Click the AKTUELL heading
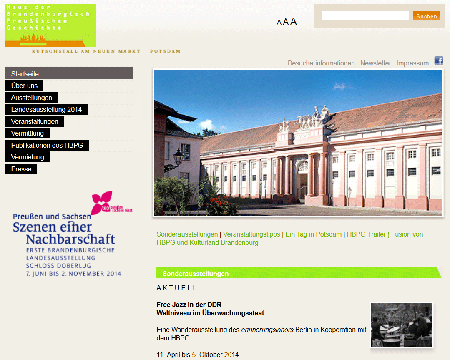The height and width of the screenshot is (360, 450). (x=176, y=288)
